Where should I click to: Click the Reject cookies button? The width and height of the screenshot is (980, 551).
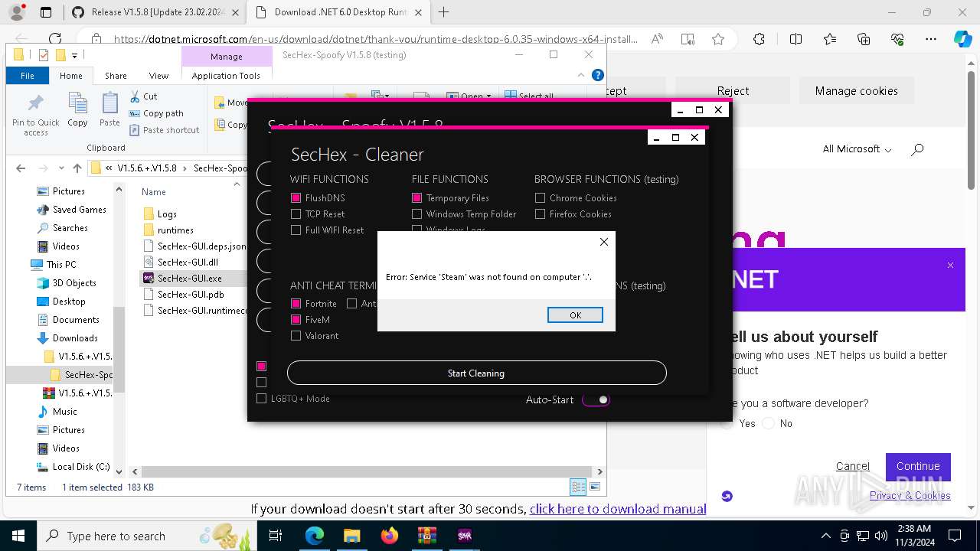click(x=733, y=90)
